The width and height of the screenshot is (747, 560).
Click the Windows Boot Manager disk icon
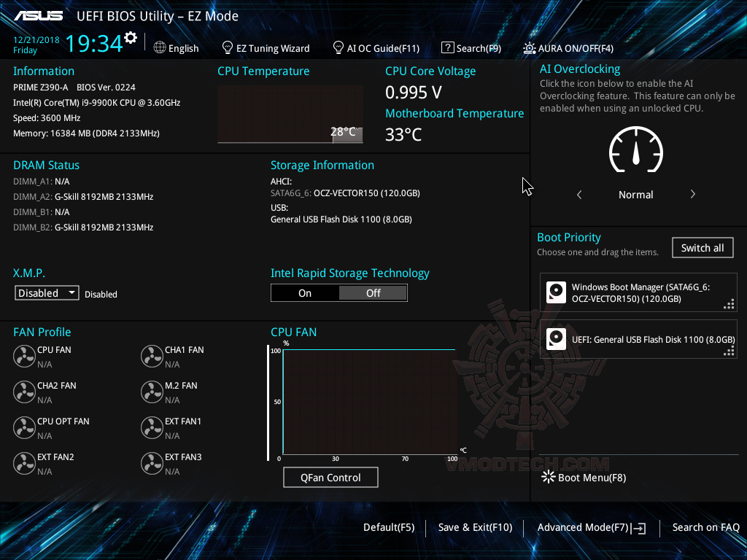[x=556, y=292]
